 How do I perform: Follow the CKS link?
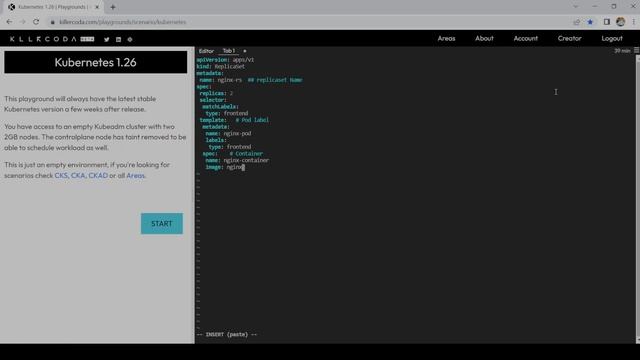pyautogui.click(x=61, y=176)
